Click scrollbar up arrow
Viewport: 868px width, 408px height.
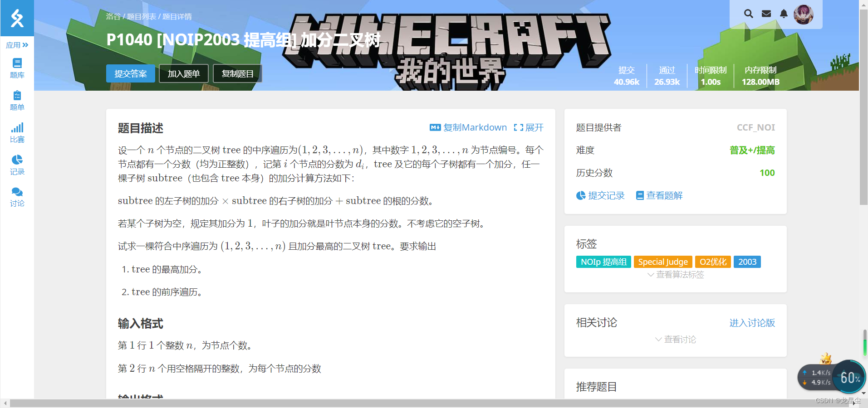click(864, 4)
